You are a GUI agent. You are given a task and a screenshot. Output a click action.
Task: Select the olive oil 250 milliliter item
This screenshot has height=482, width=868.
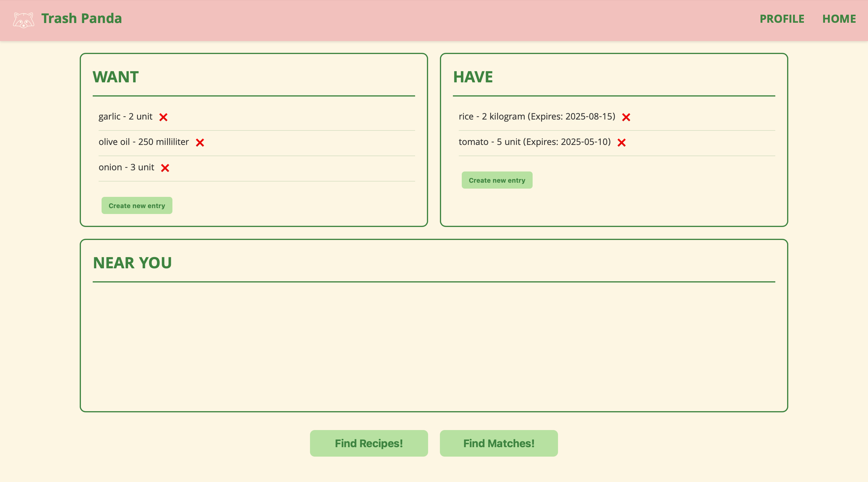(x=143, y=142)
